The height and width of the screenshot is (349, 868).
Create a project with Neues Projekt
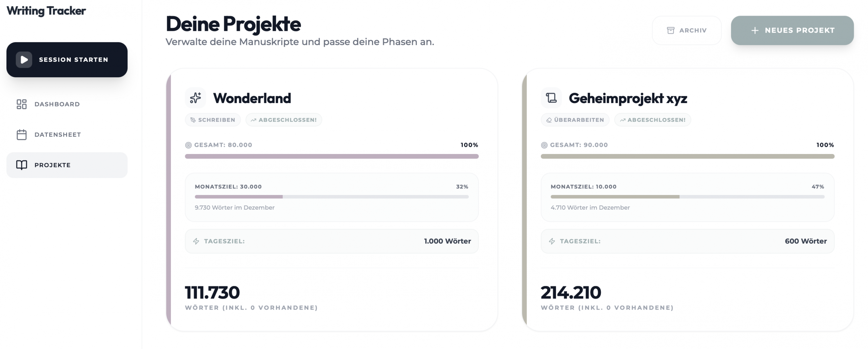click(x=792, y=31)
